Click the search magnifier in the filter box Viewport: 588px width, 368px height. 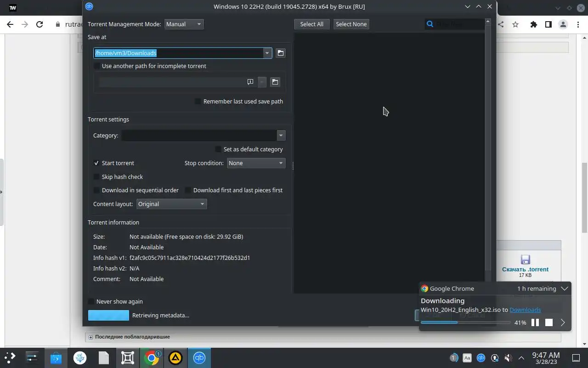click(x=430, y=24)
